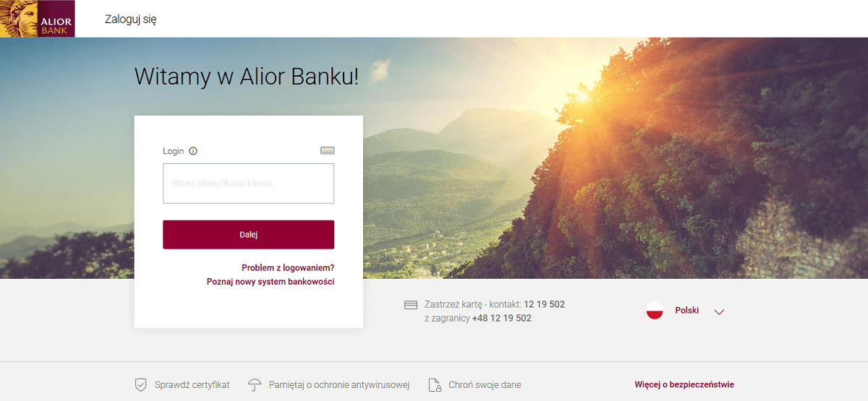Expand the language dropdown arrow
Viewport: 868px width, 401px height.
pos(719,312)
